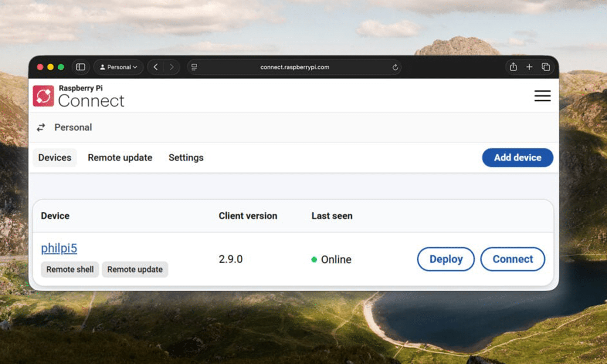Open the page reader menu icon
607x364 pixels.
pos(194,67)
